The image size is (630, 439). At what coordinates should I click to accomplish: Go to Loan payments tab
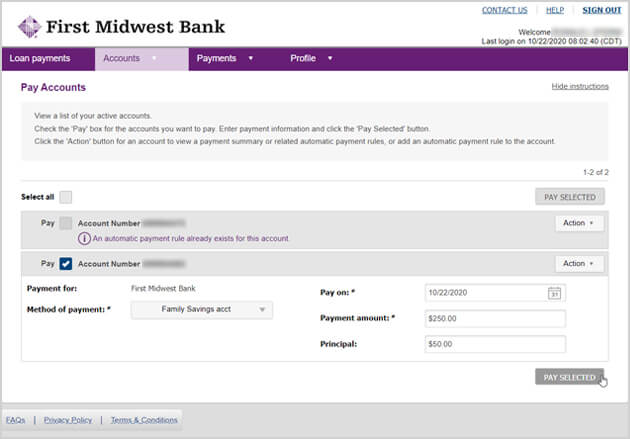pyautogui.click(x=40, y=59)
